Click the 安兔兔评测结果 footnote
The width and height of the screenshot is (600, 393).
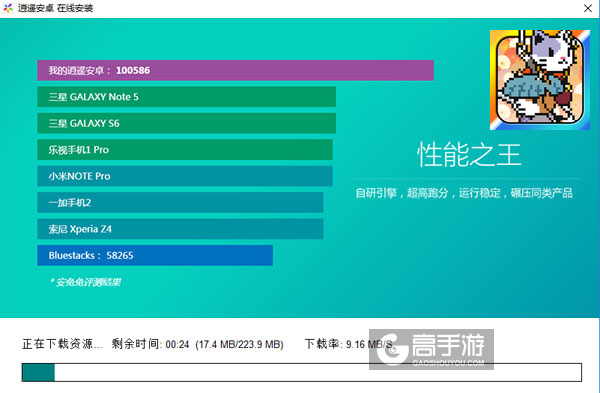pyautogui.click(x=85, y=282)
